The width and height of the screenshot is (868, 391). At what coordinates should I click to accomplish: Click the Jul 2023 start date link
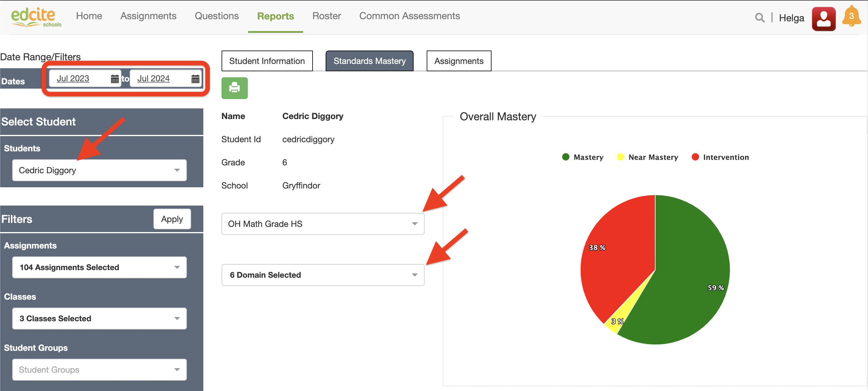(73, 79)
